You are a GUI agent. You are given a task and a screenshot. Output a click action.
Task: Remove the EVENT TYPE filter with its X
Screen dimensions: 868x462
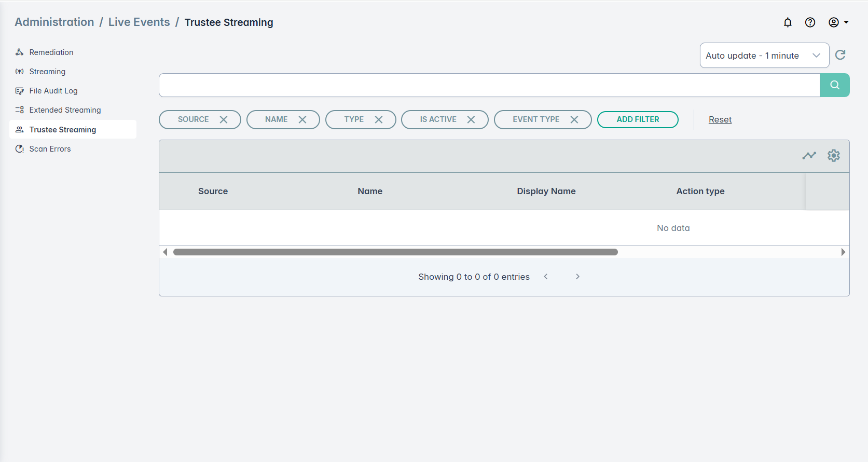click(x=574, y=119)
